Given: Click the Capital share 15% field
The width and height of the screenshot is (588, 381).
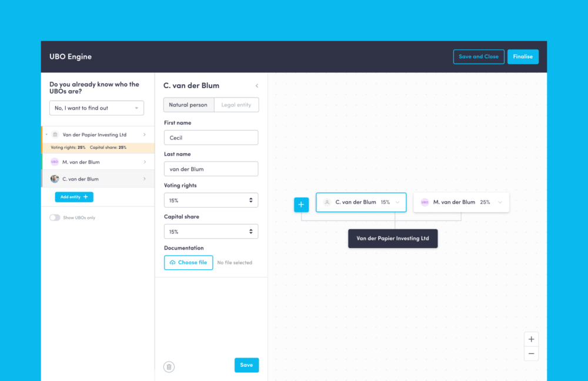Looking at the screenshot, I should point(211,232).
